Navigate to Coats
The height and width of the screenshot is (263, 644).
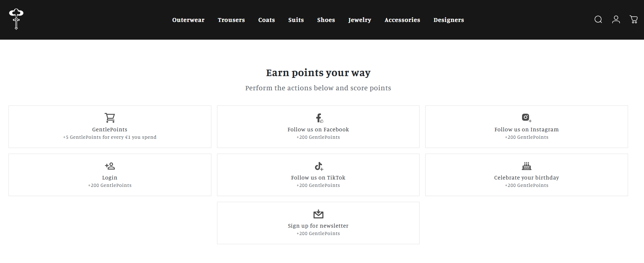pos(267,20)
